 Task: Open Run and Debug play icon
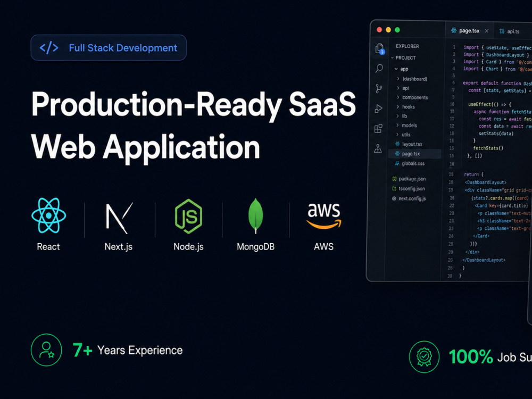coord(379,109)
